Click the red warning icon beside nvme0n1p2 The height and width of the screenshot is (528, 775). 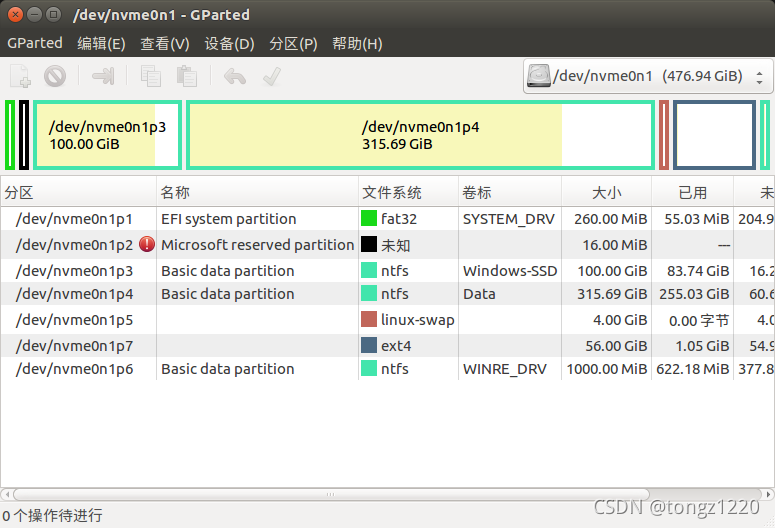pyautogui.click(x=147, y=244)
